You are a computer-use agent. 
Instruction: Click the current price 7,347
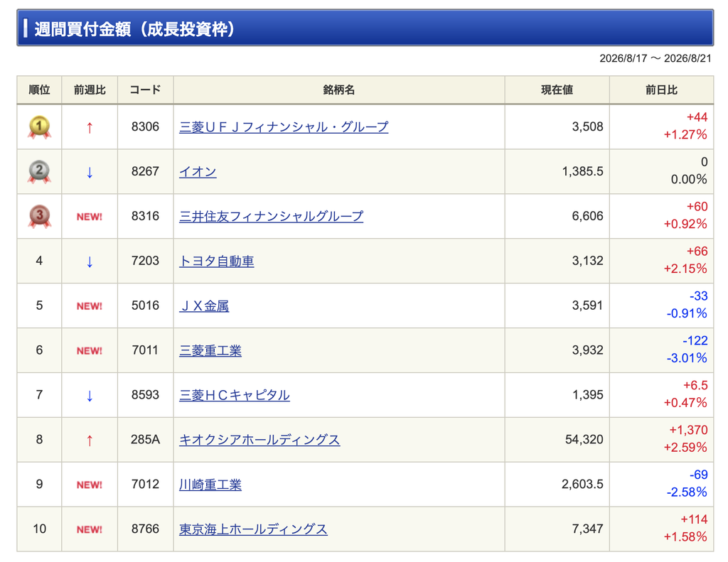coord(587,529)
